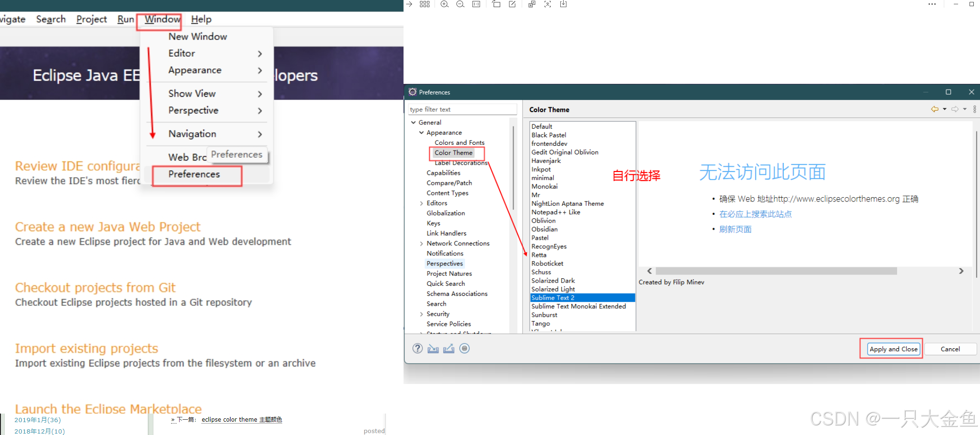Select the Solarized Dark theme
Viewport: 980px width, 435px height.
pos(553,281)
